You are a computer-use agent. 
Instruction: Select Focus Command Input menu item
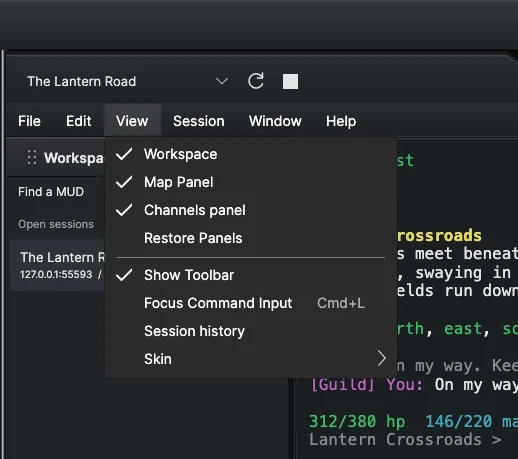coord(251,303)
